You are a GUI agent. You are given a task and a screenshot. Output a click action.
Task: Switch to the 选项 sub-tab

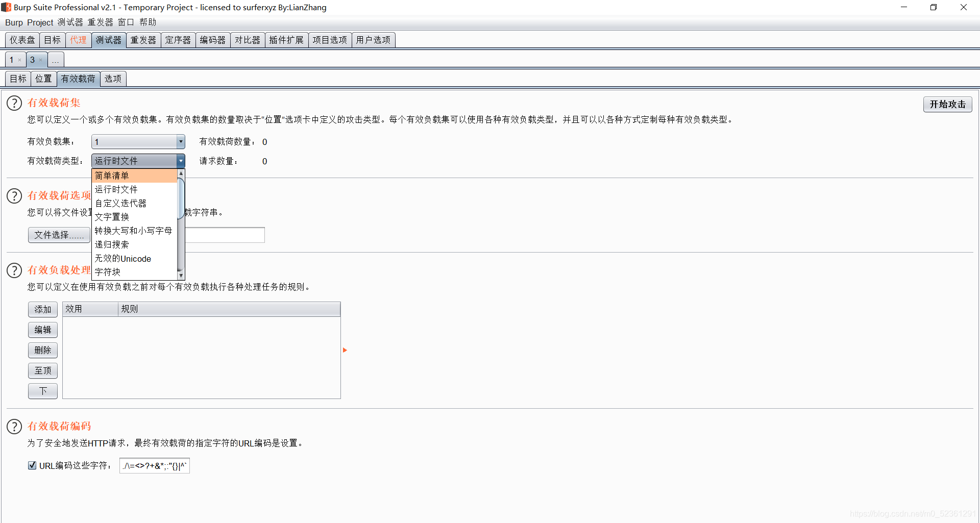(113, 79)
